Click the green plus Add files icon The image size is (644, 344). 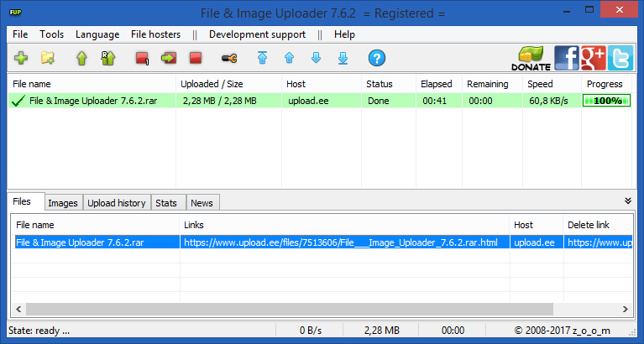(x=21, y=58)
